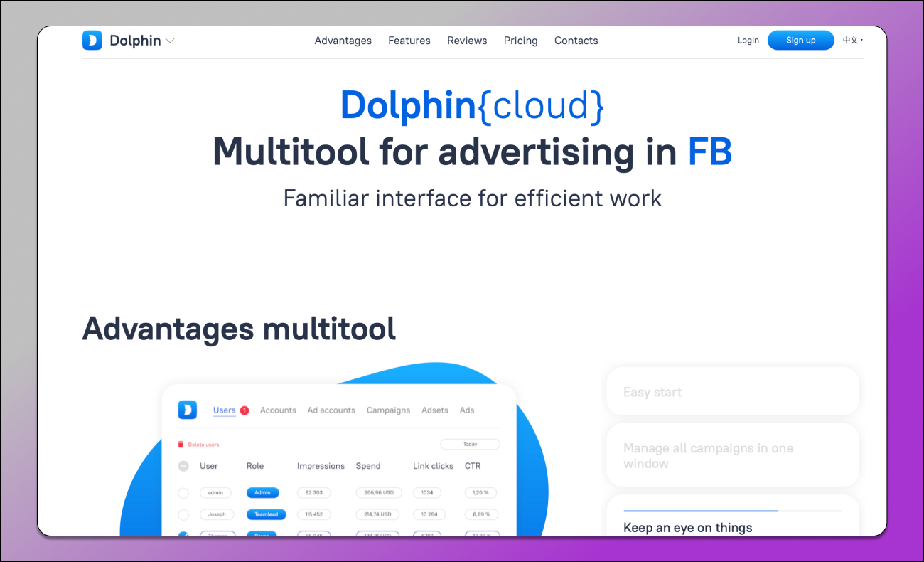Switch to the Campaigns tab
Image resolution: width=924 pixels, height=562 pixels.
[388, 410]
